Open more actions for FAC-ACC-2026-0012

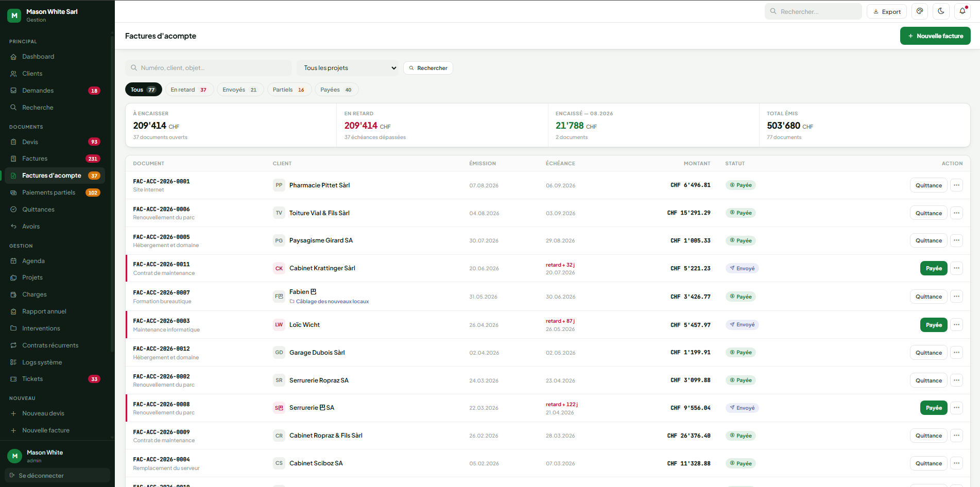(x=956, y=353)
